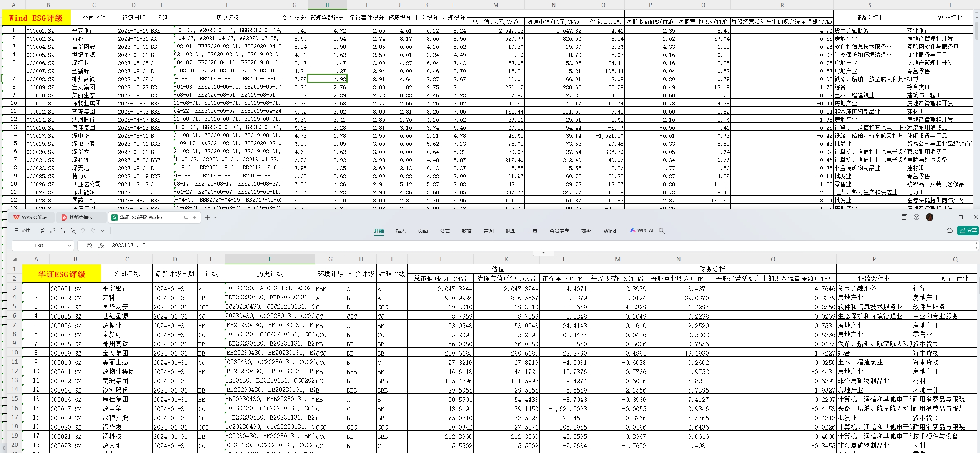The image size is (980, 453).
Task: Collapse the ribbon using the chevron handle
Action: point(543,253)
